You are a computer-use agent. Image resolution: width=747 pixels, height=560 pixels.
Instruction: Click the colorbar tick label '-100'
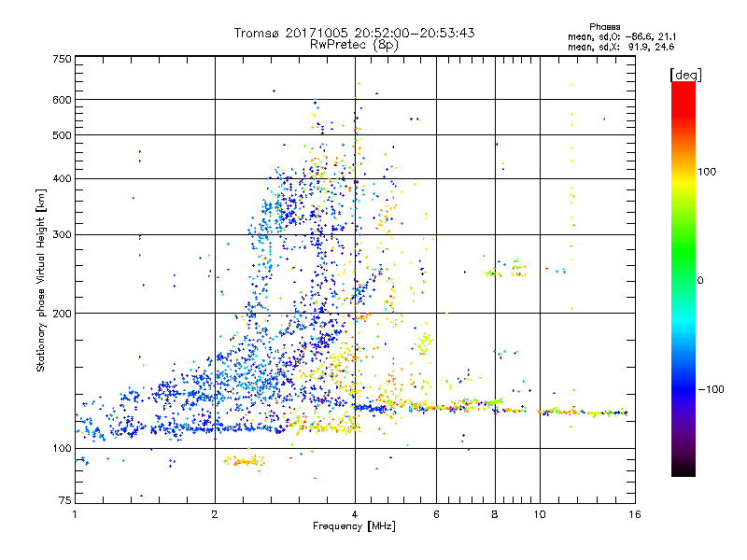click(711, 389)
